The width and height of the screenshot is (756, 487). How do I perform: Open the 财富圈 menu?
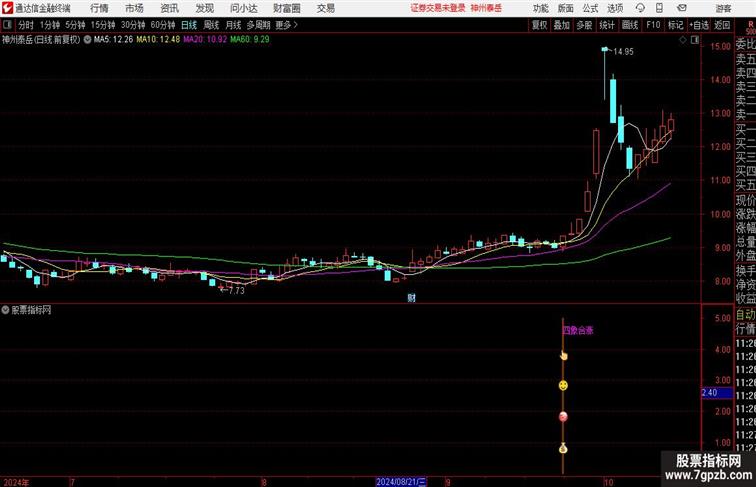point(287,8)
